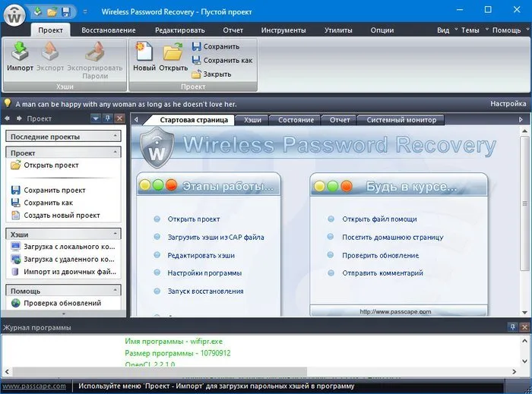The height and width of the screenshot is (394, 532).
Task: Click Открыть проект in the sidebar
Action: tap(45, 165)
